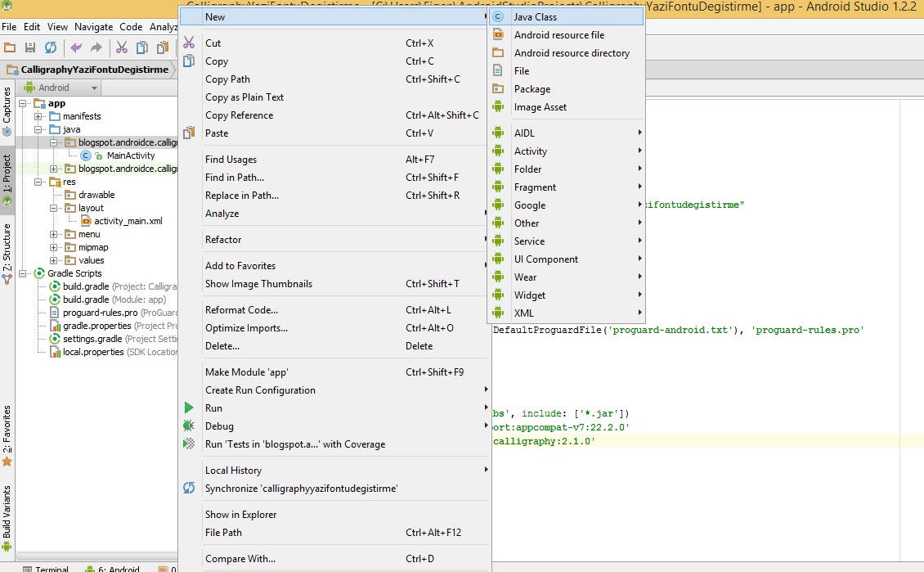This screenshot has width=924, height=572.
Task: Click the Redo arrow in toolbar
Action: 96,47
